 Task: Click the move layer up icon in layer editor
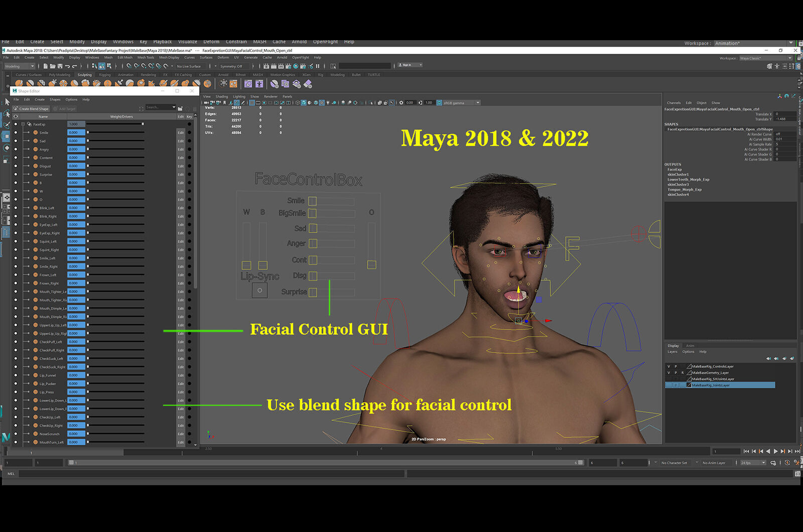click(768, 358)
